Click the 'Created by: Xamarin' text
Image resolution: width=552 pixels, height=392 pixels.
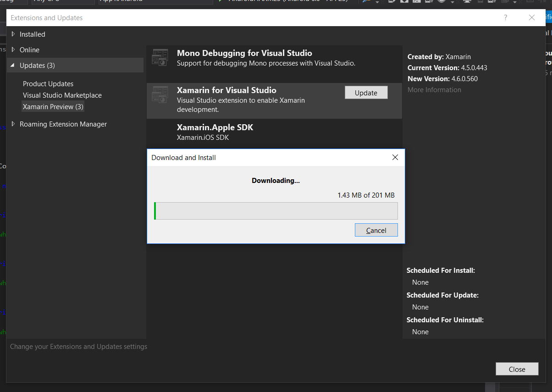439,57
